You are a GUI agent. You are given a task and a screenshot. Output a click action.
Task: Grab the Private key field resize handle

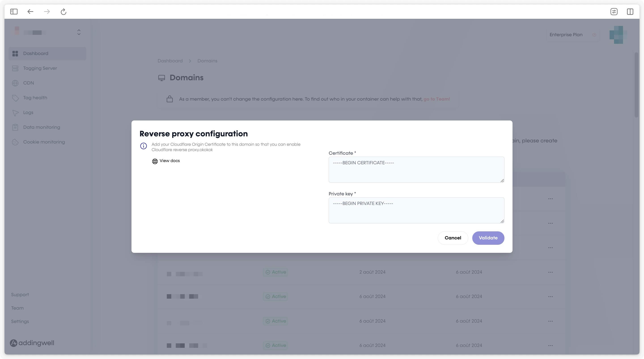[502, 221]
